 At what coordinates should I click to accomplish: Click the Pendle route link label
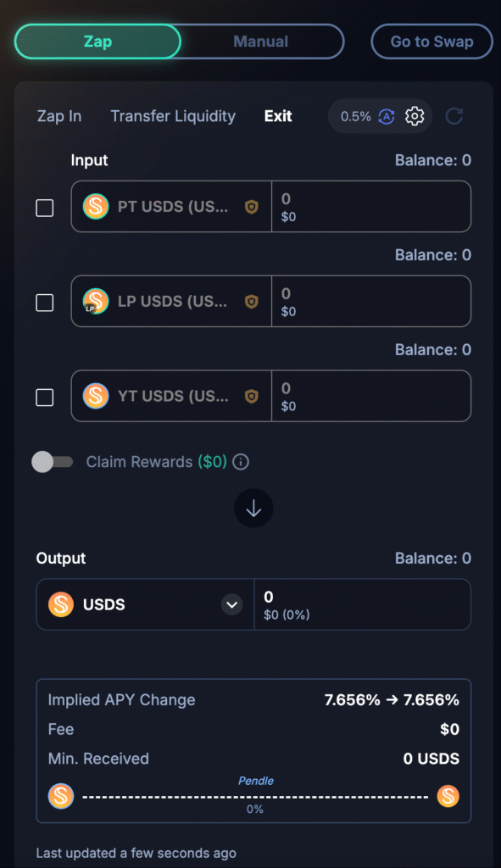pos(256,781)
